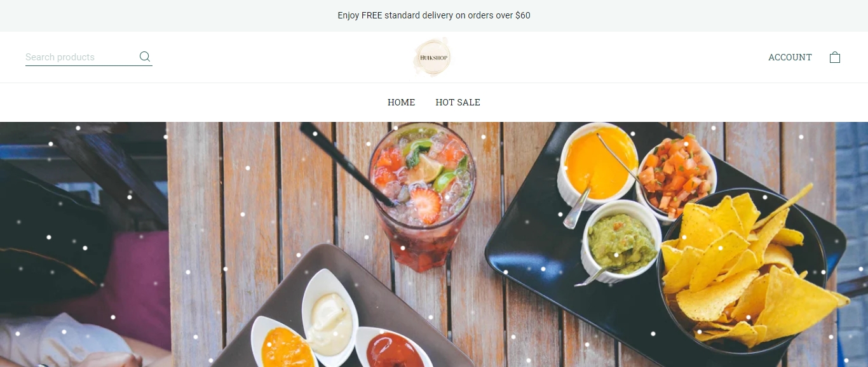
Task: Open the shopping bag cart icon
Action: click(x=835, y=57)
